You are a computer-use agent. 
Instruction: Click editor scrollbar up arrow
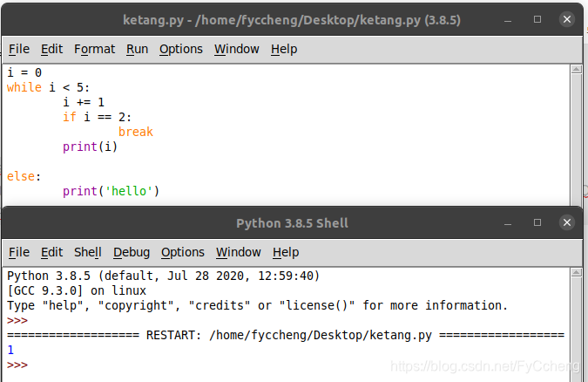tap(577, 69)
